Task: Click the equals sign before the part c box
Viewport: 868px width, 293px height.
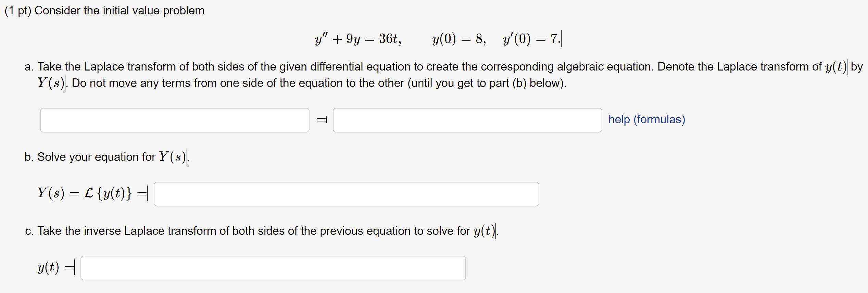Action: point(70,268)
